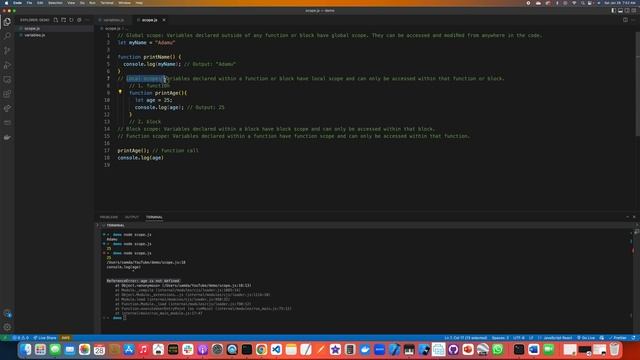This screenshot has width=640, height=360.
Task: Click Prettier in the status bar
Action: [618, 338]
